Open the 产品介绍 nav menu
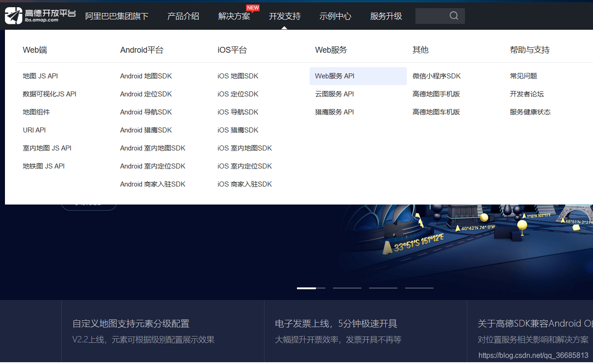This screenshot has width=593, height=364. (183, 16)
